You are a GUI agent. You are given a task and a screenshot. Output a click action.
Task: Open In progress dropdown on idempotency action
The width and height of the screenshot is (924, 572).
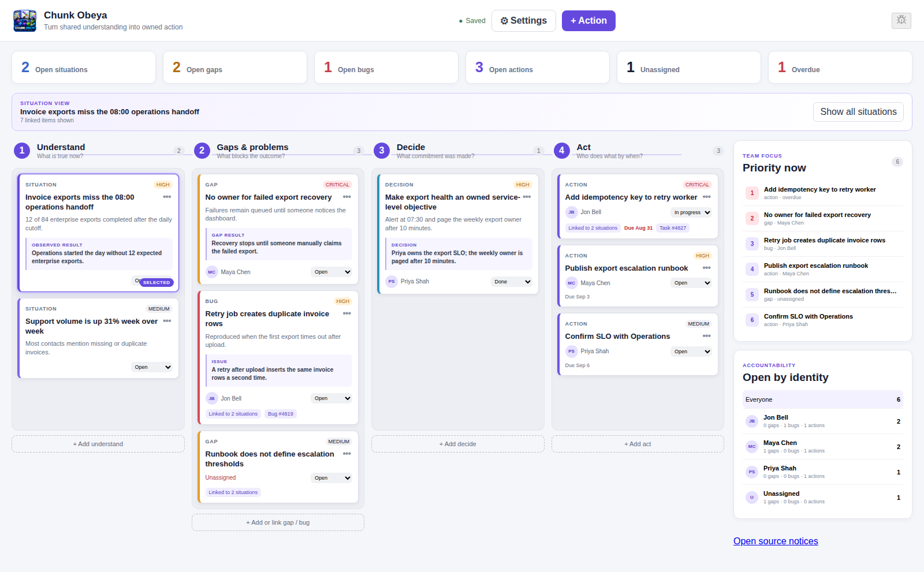coord(691,212)
